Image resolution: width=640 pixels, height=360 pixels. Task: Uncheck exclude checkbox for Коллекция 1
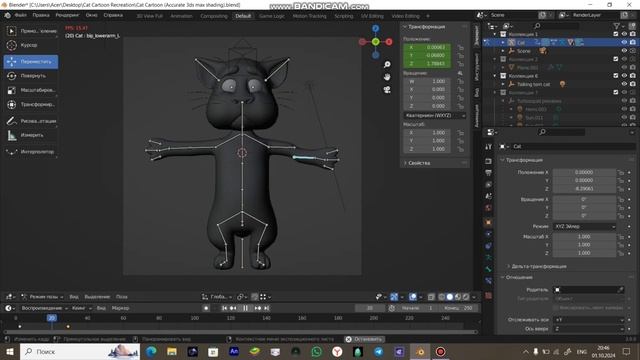click(x=616, y=34)
